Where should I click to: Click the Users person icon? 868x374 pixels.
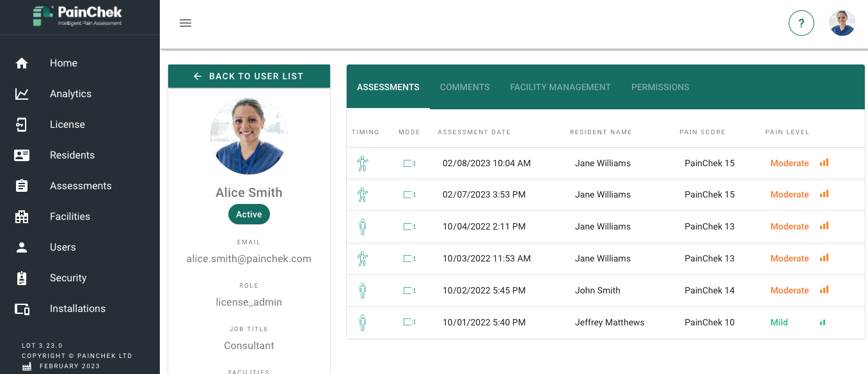tap(22, 247)
